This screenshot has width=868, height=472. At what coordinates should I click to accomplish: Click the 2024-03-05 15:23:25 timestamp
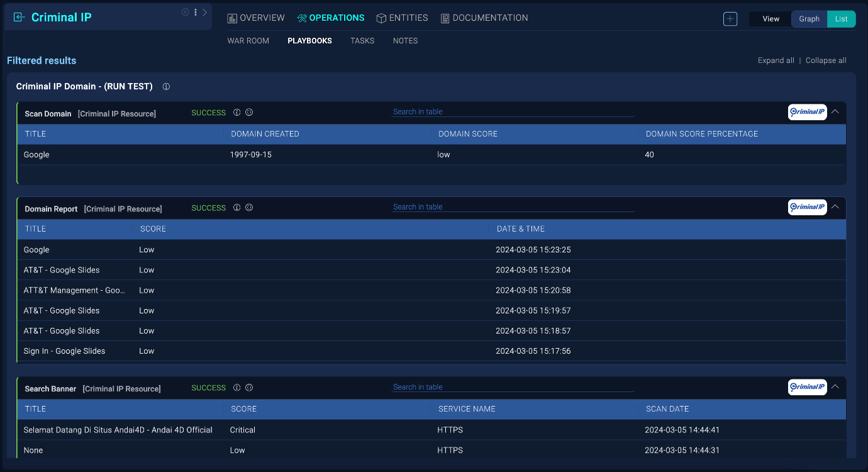pyautogui.click(x=533, y=250)
